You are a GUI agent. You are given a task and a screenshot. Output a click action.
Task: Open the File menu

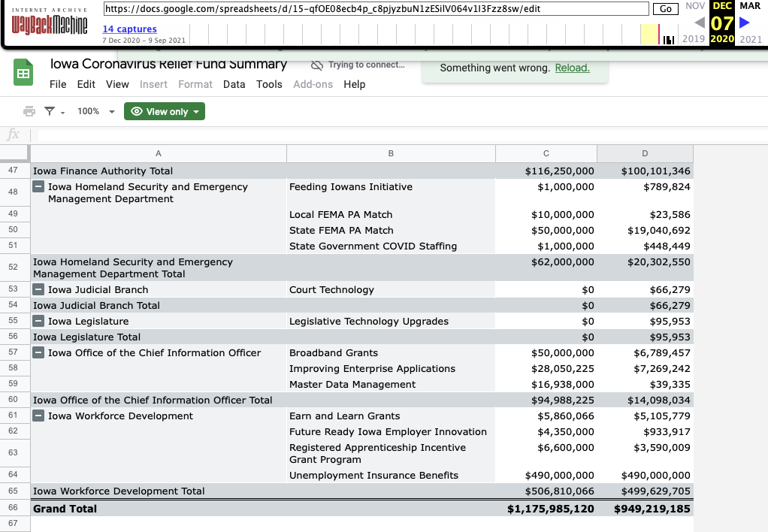click(58, 84)
